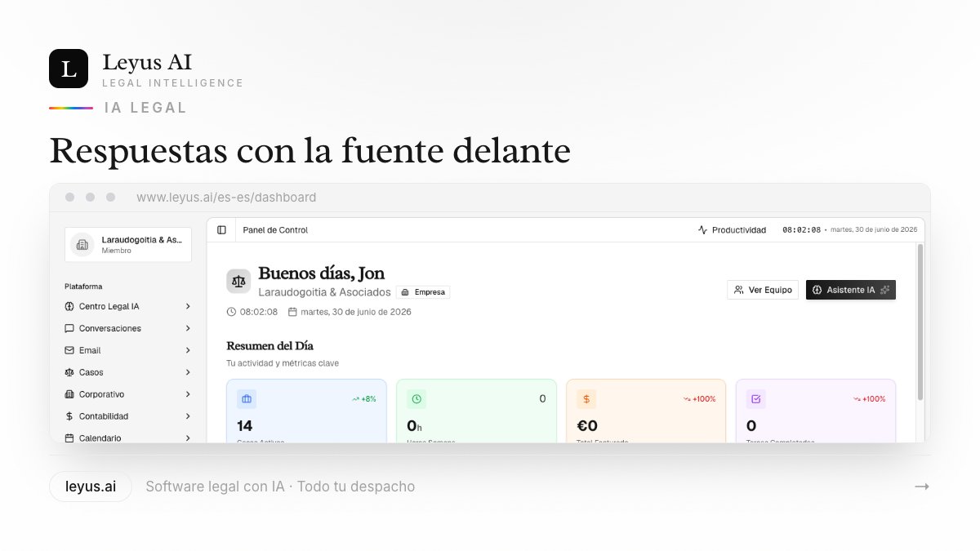Click the sparkle icon in Asistente IA button
This screenshot has height=551, width=980.
[x=884, y=290]
